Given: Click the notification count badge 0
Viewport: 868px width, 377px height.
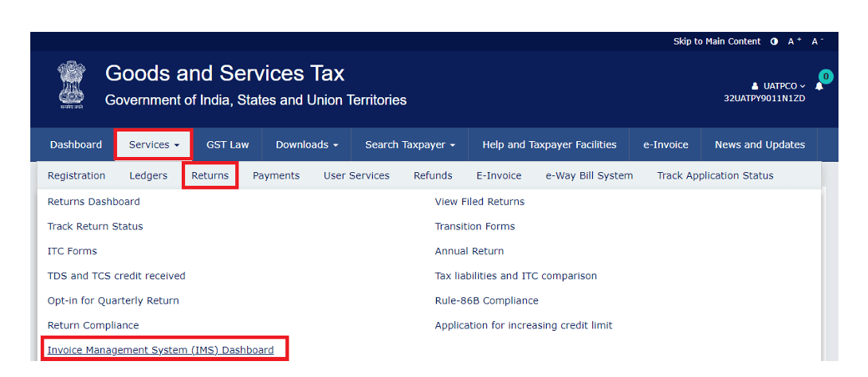Looking at the screenshot, I should pos(826,77).
